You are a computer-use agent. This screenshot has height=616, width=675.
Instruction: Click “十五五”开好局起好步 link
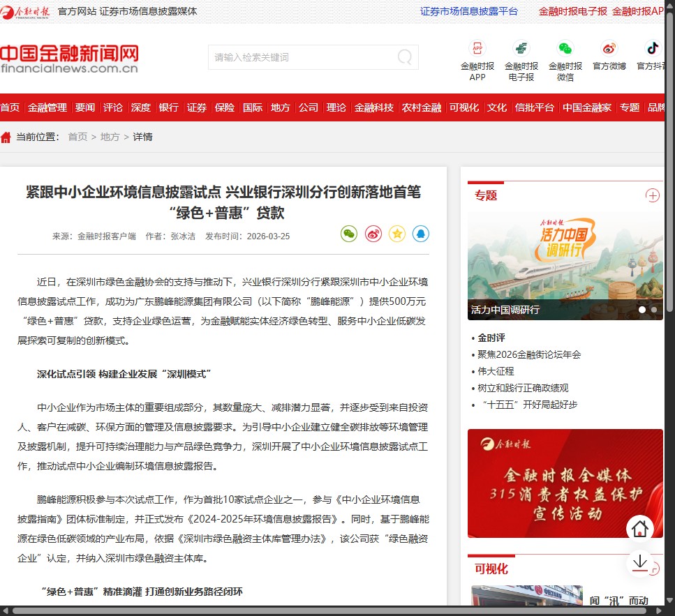pos(530,405)
